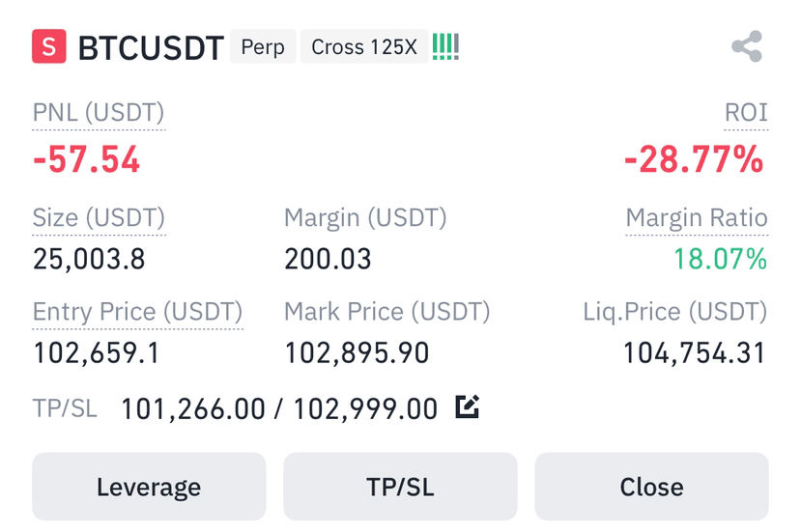Viewport: 801px width, 532px height.
Task: Tap the share icon
Action: pyautogui.click(x=747, y=46)
